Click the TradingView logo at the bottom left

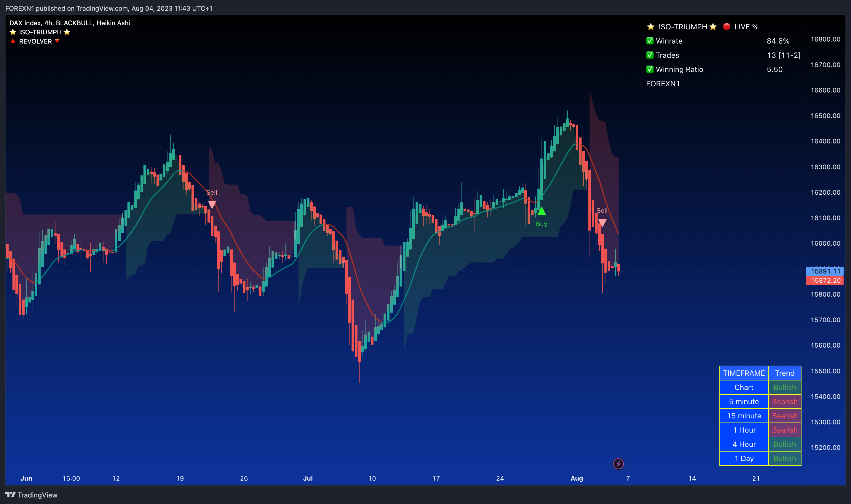click(x=31, y=495)
